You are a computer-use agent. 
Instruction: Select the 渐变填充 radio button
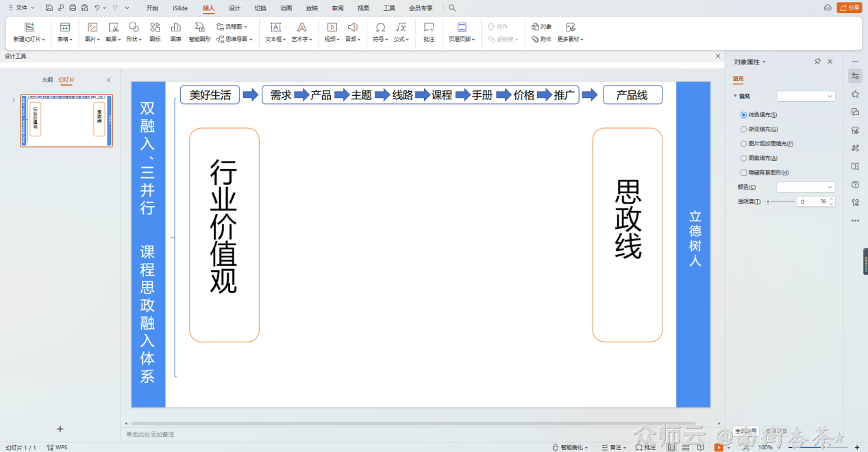tap(745, 129)
